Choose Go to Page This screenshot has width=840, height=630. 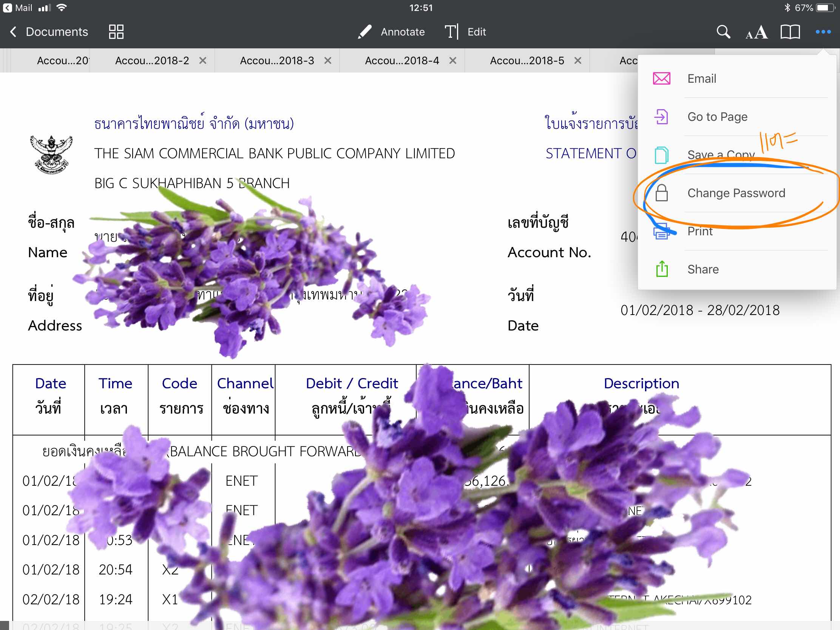coord(737,117)
